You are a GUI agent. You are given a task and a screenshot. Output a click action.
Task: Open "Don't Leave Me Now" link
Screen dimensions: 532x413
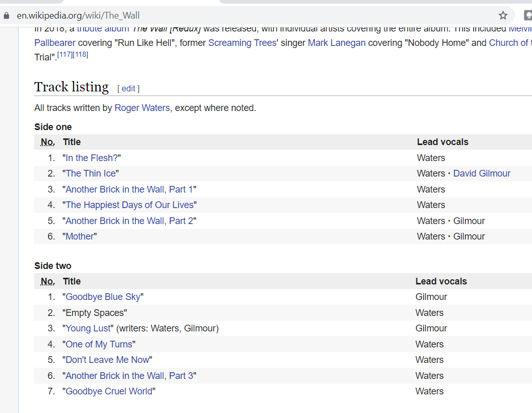point(107,360)
